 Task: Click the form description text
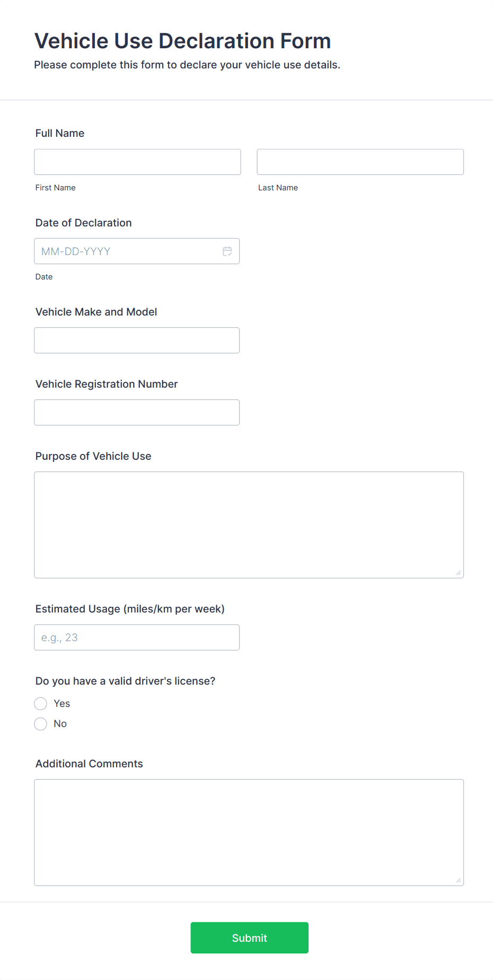187,65
